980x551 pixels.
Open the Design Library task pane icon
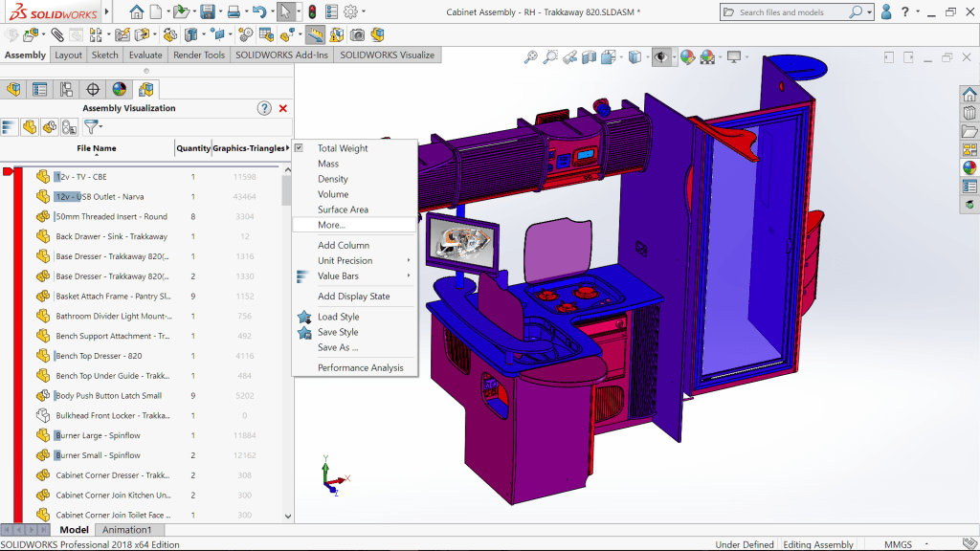[969, 113]
